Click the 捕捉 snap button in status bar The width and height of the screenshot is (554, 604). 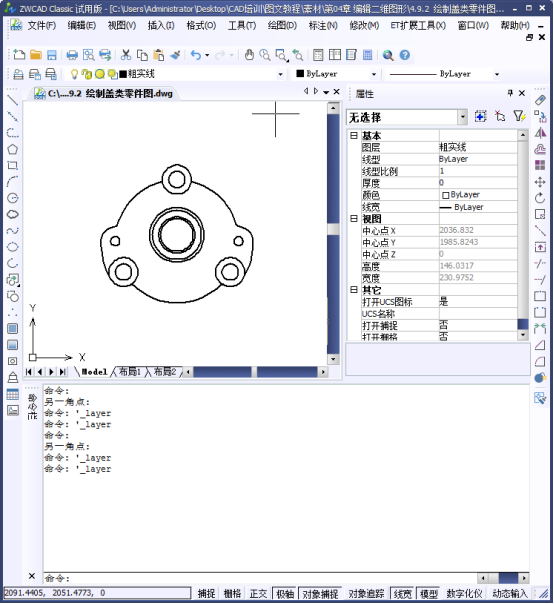[206, 594]
